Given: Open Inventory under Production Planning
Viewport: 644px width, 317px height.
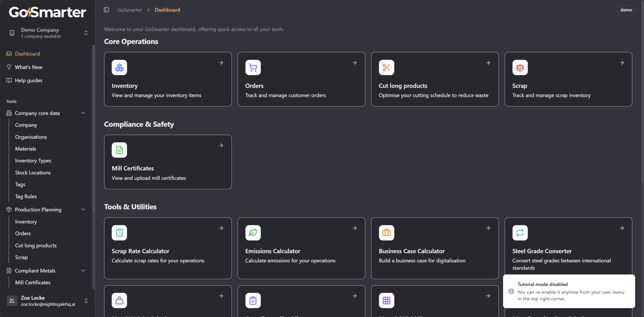Looking at the screenshot, I should (x=26, y=222).
